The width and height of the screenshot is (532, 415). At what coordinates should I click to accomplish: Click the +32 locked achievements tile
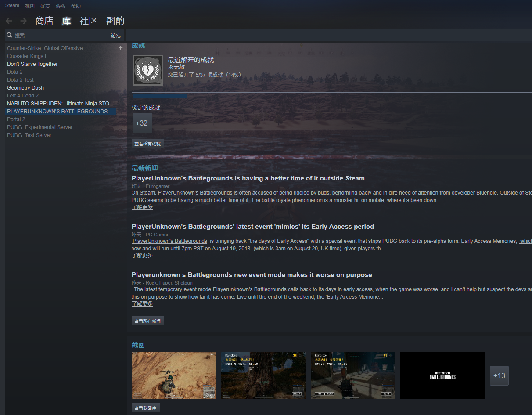[142, 123]
